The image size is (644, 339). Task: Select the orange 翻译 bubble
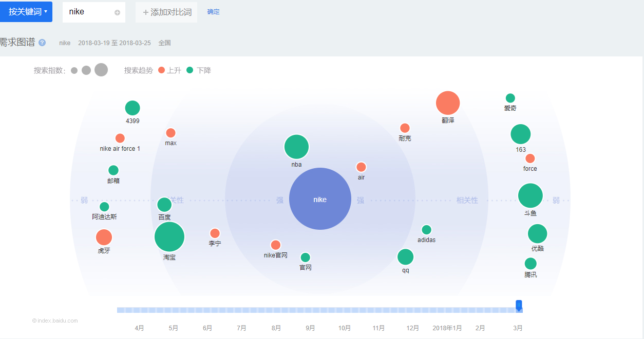pos(448,103)
